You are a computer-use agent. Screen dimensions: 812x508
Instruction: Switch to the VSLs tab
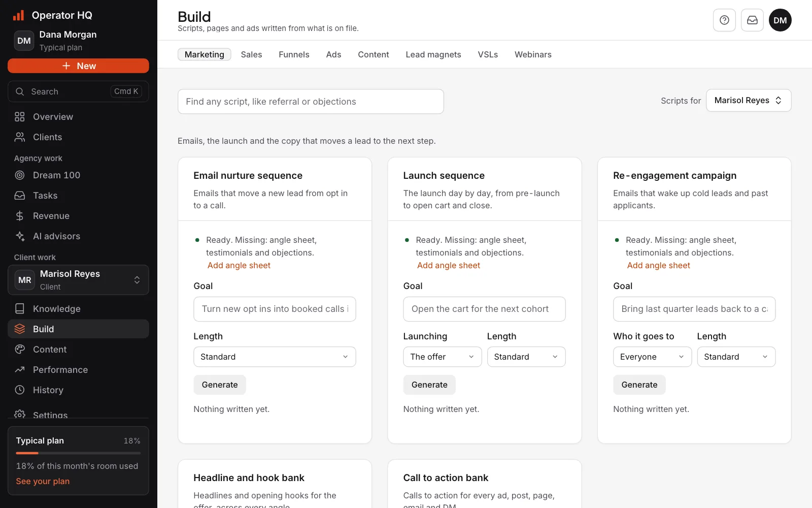tap(488, 54)
